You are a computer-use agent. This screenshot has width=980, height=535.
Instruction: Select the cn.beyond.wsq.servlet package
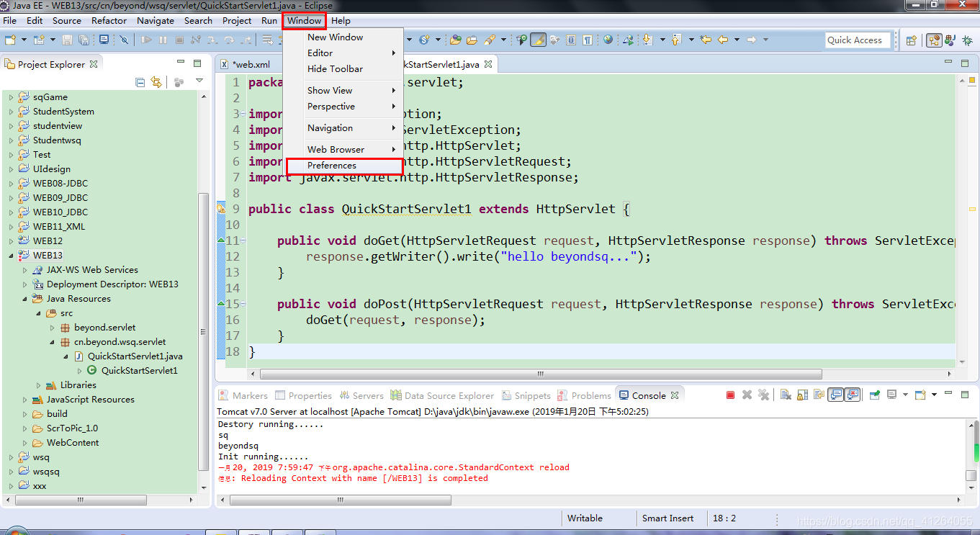point(120,342)
